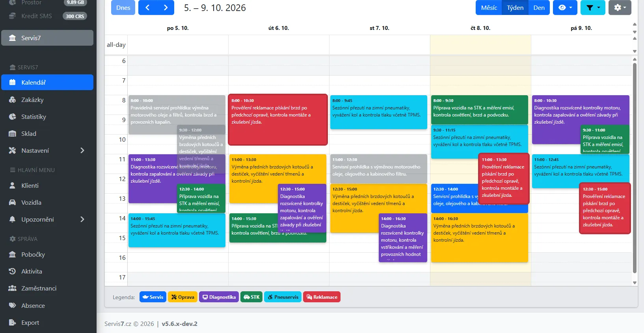
Task: Click the Zakázky cubes icon
Action: pyautogui.click(x=12, y=100)
